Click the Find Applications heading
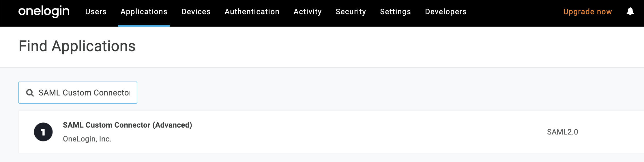 (77, 46)
